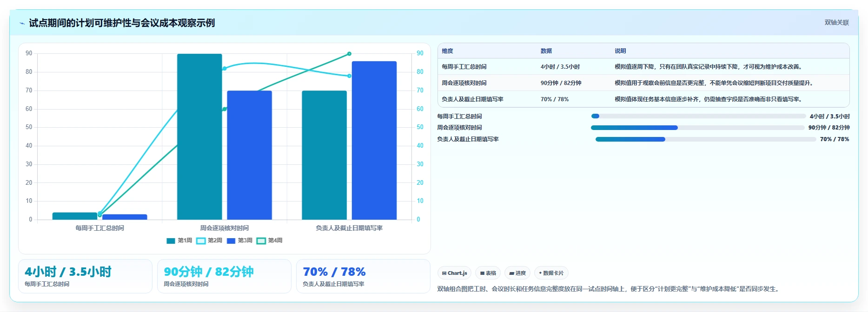The width and height of the screenshot is (868, 312).
Task: Toggle the 第3周 legend swatch
Action: [231, 240]
